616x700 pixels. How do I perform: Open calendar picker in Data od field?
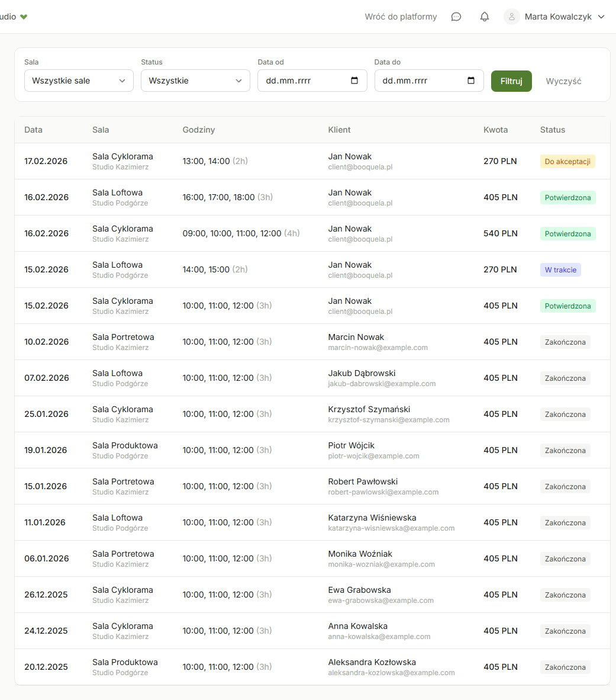[354, 81]
